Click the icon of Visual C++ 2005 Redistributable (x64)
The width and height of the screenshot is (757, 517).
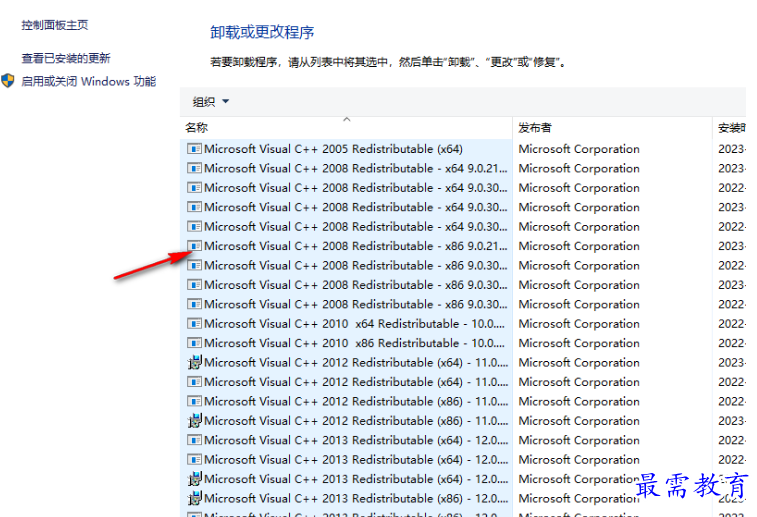click(194, 149)
